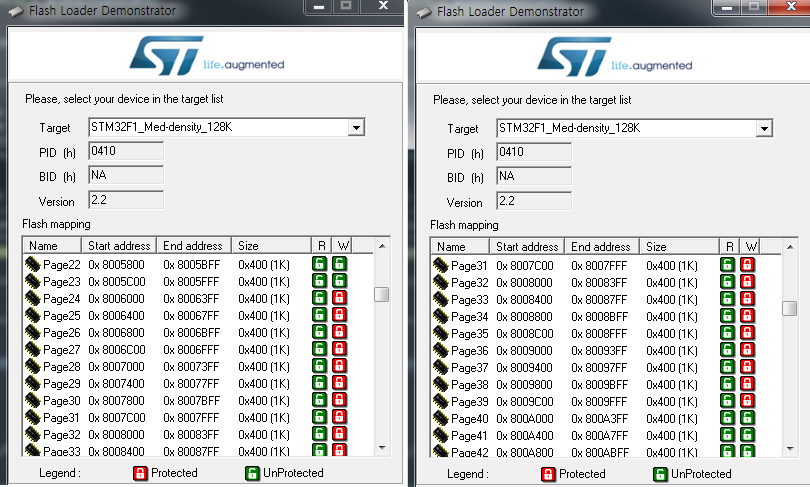Click Version field in left window
The height and width of the screenshot is (487, 810).
pos(126,200)
